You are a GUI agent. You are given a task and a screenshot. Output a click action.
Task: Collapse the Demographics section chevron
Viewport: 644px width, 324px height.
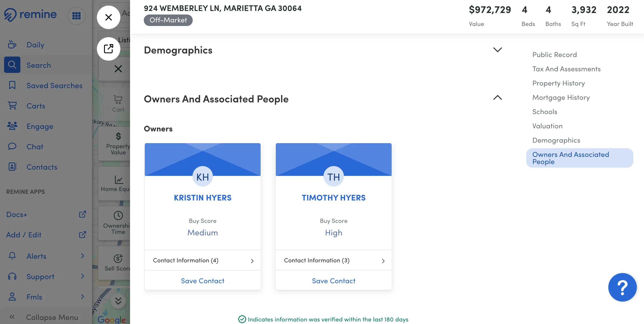(497, 50)
